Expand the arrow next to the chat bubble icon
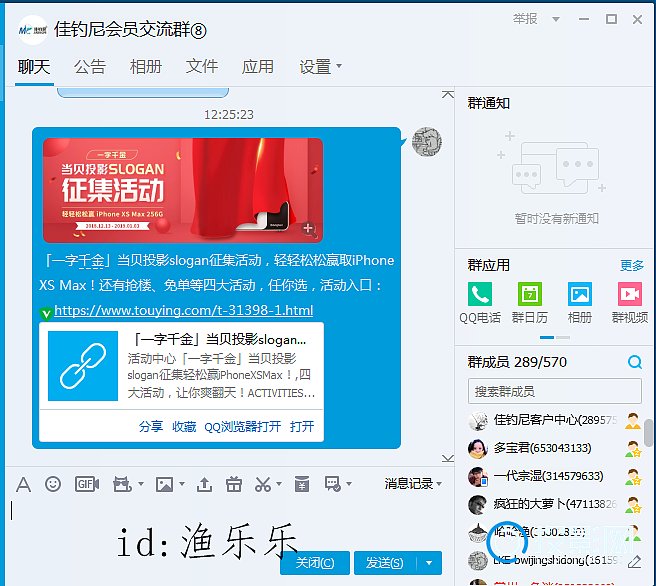Image resolution: width=656 pixels, height=586 pixels. pyautogui.click(x=349, y=484)
